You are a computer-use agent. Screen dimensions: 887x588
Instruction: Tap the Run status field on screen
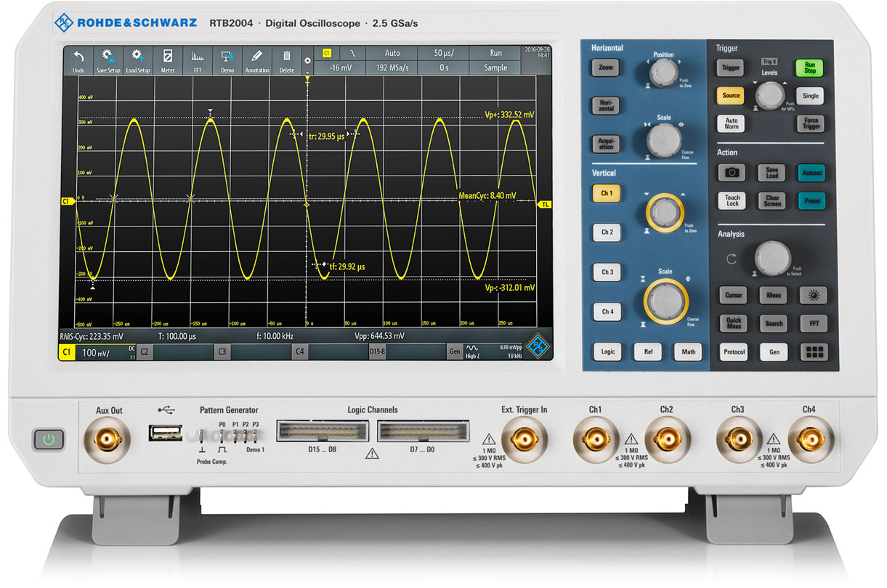[495, 53]
